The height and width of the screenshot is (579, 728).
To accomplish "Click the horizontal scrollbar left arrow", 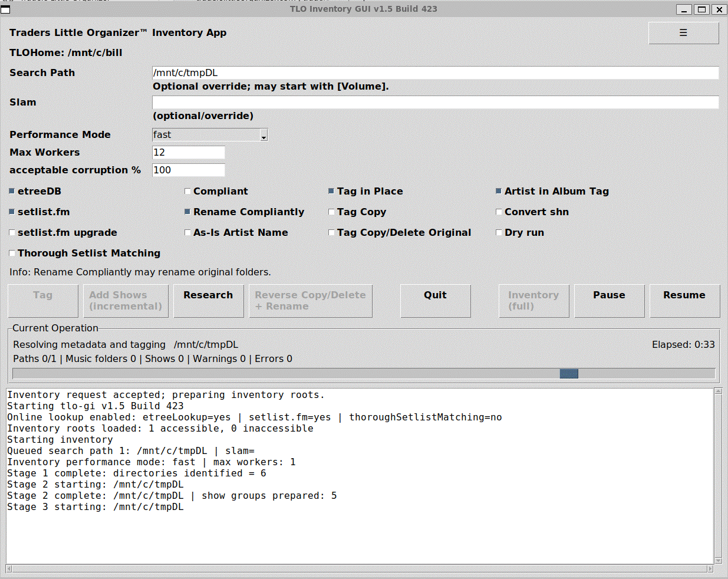I will (x=9, y=569).
